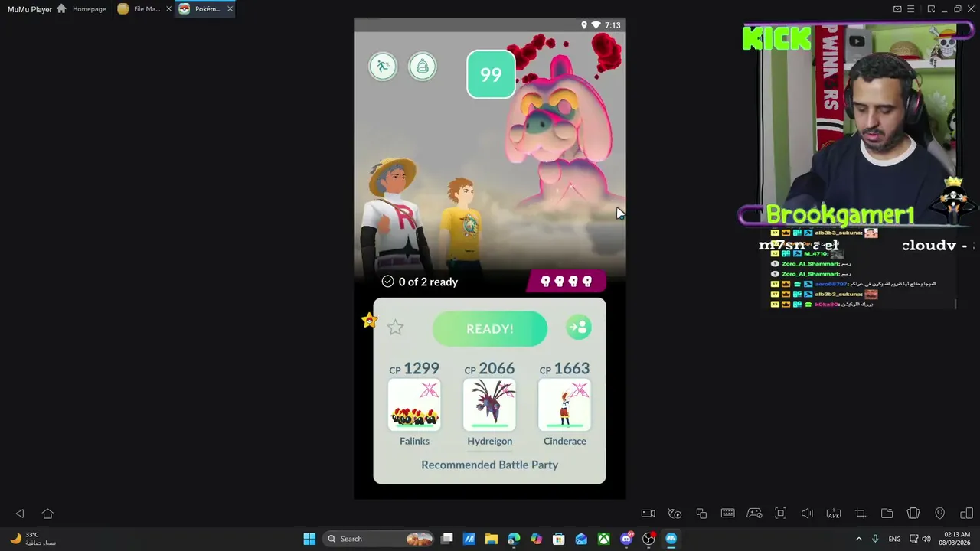Open Xbox app from the taskbar

click(x=604, y=539)
